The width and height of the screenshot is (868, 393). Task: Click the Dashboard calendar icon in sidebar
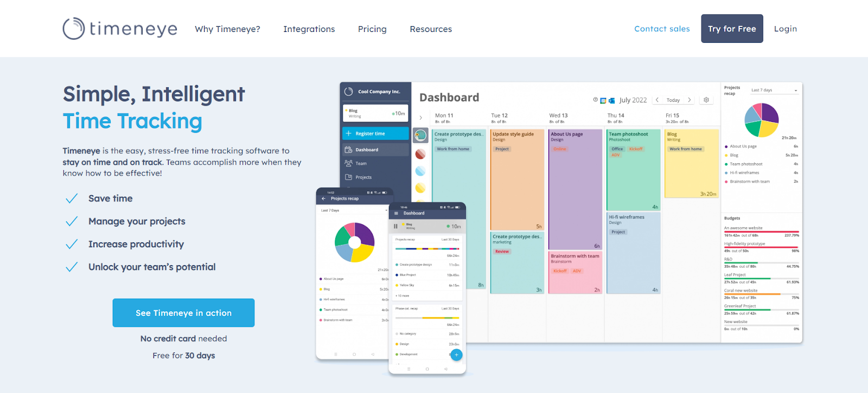coord(348,150)
